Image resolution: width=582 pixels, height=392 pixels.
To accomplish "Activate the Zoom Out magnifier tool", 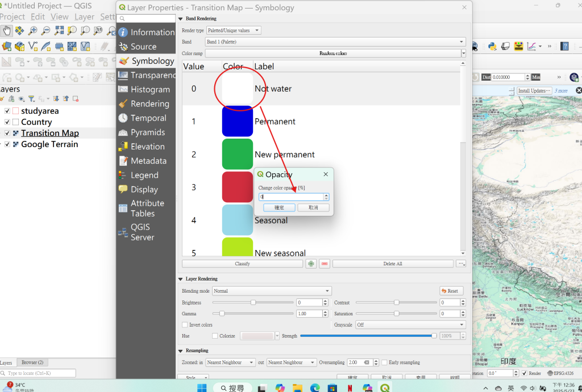I will pos(45,31).
